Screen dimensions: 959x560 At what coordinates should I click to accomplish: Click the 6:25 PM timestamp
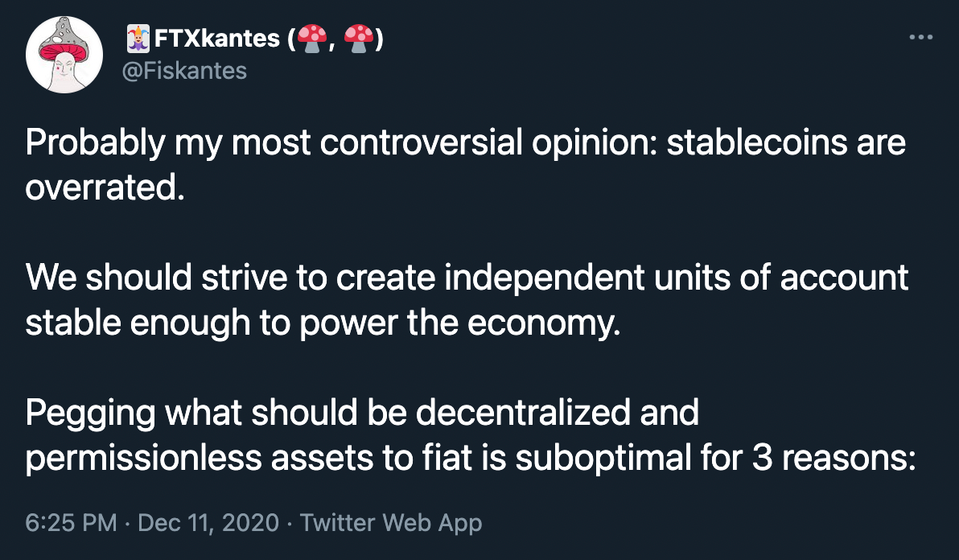point(71,523)
